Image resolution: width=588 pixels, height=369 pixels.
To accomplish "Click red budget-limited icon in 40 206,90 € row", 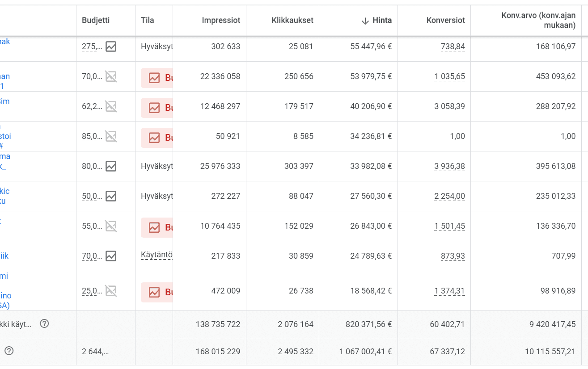I will tap(154, 108).
